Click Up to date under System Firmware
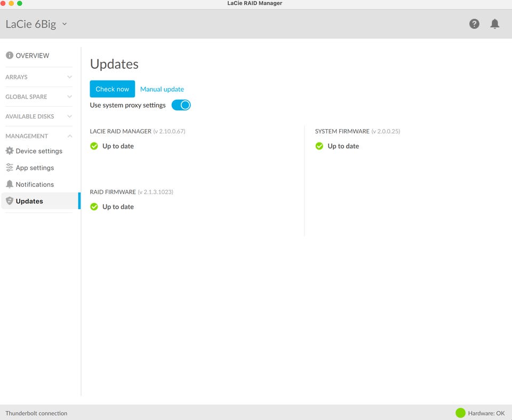The height and width of the screenshot is (420, 512). click(343, 146)
